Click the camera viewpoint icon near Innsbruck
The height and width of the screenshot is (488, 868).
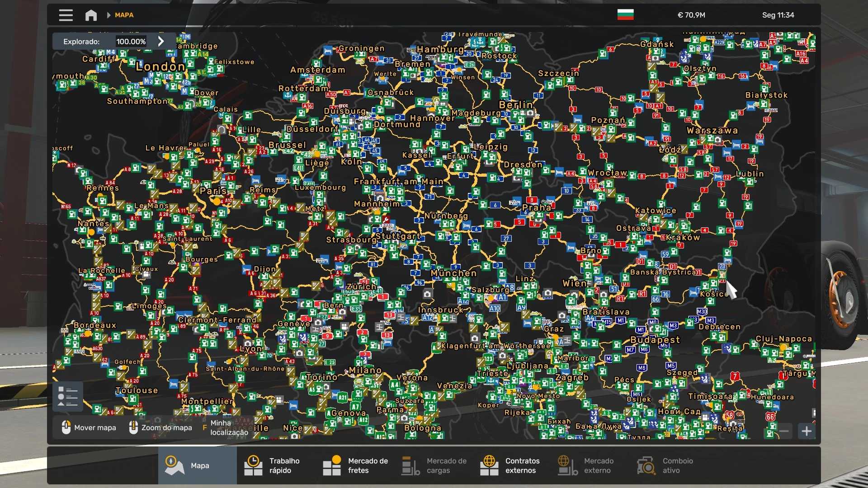pos(427,294)
